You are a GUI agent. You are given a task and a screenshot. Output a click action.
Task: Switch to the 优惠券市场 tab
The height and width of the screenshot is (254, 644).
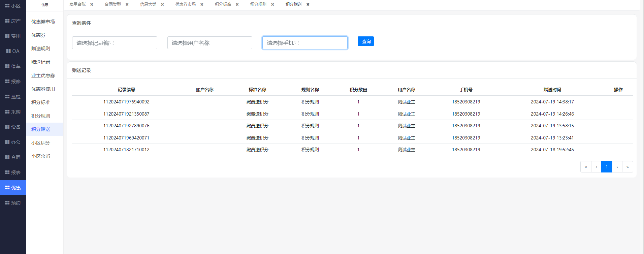186,4
